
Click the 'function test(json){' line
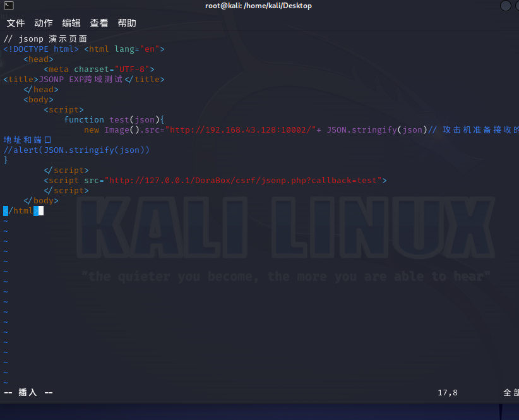pos(114,120)
